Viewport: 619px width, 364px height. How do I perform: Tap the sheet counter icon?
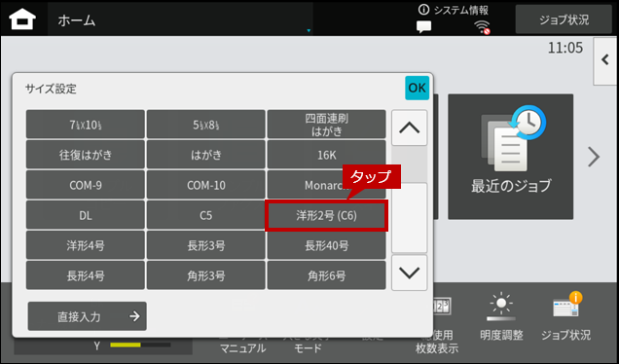click(441, 307)
